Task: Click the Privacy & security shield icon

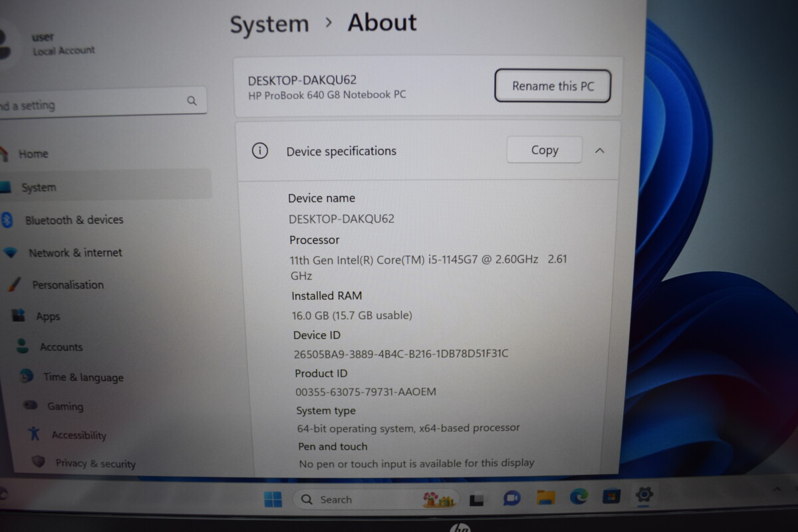Action: [39, 462]
